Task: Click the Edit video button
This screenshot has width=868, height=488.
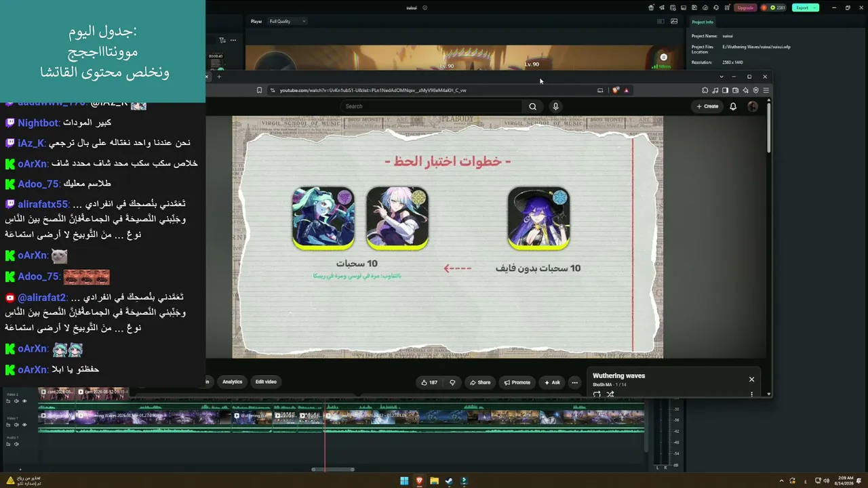Action: (x=266, y=382)
